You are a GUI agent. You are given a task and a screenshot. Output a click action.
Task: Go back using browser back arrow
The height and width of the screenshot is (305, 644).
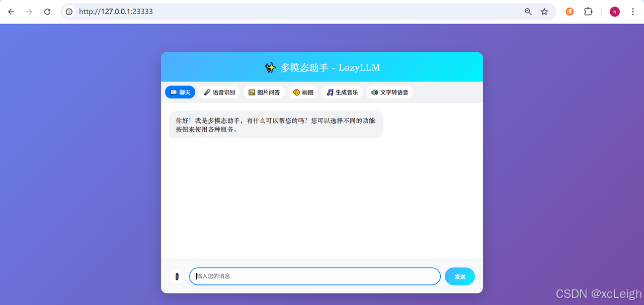click(11, 12)
